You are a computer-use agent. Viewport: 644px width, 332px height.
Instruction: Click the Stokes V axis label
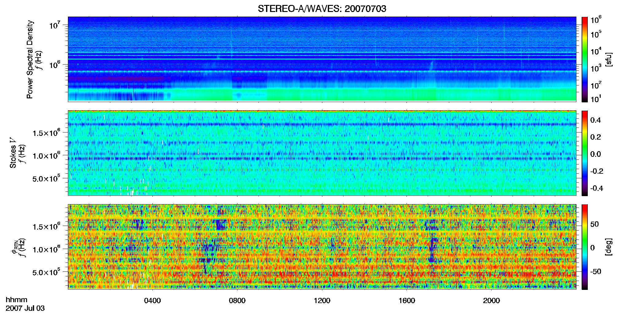point(13,153)
